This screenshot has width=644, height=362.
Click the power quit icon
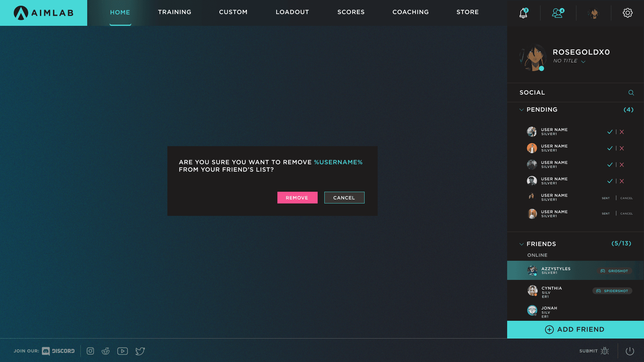tap(630, 351)
